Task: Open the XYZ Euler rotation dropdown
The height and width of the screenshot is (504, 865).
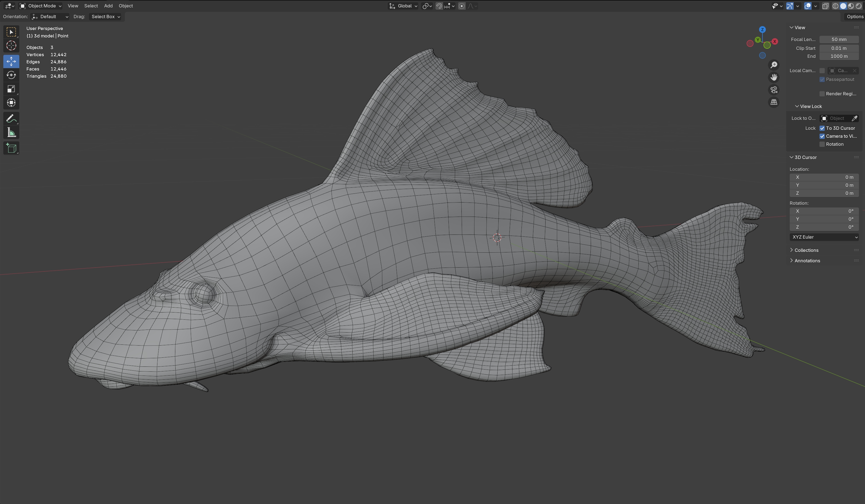Action: pyautogui.click(x=824, y=237)
